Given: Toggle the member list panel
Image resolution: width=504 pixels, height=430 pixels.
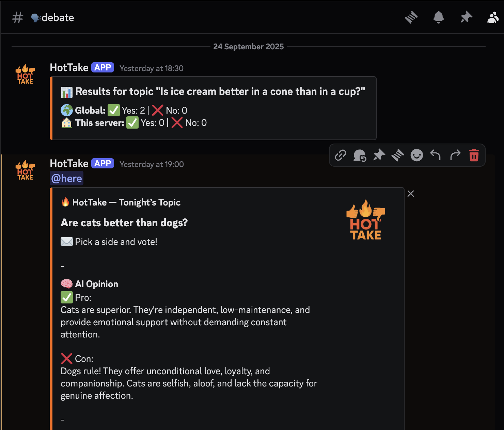Looking at the screenshot, I should click(493, 17).
